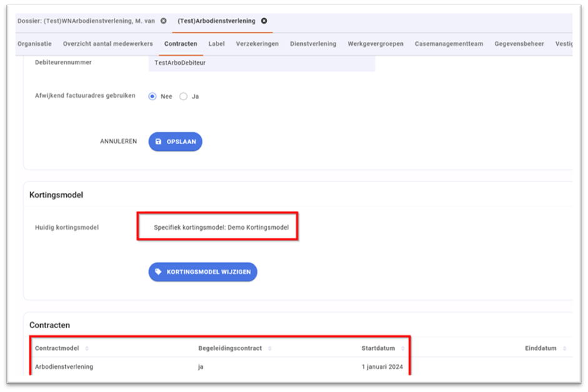Sort by Startdatum column arrows

click(402, 348)
